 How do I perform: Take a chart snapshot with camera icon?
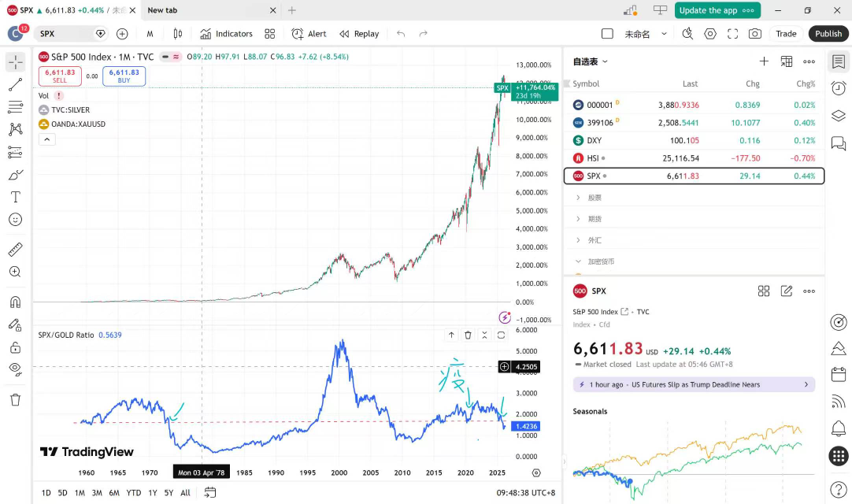click(755, 34)
